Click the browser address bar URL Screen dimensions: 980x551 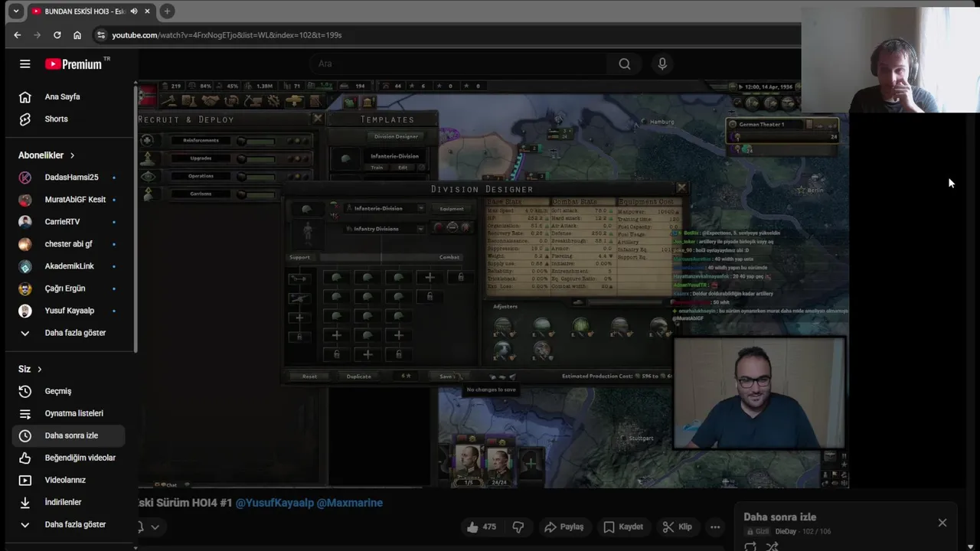tap(227, 35)
